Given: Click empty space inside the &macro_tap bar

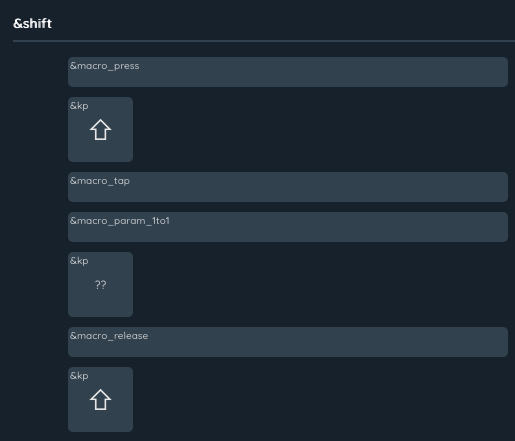Looking at the screenshot, I should [317, 189].
